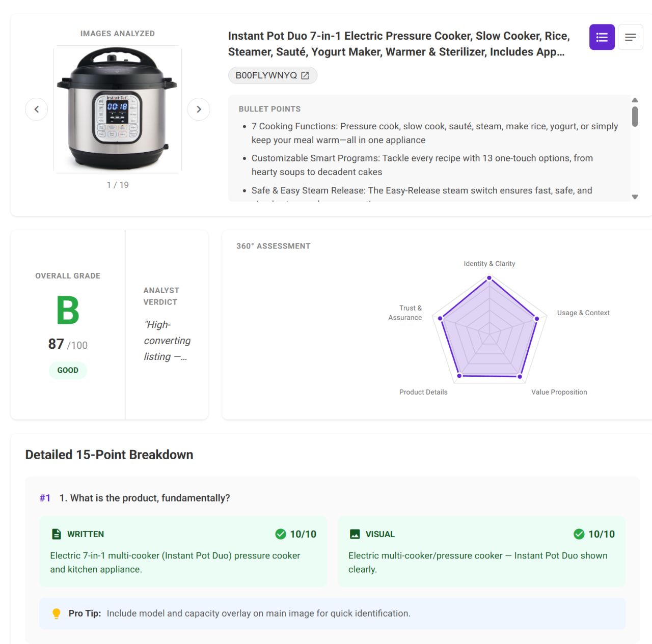Click the green checkmark beside Visual 10/10
The image size is (652, 644).
tap(579, 534)
